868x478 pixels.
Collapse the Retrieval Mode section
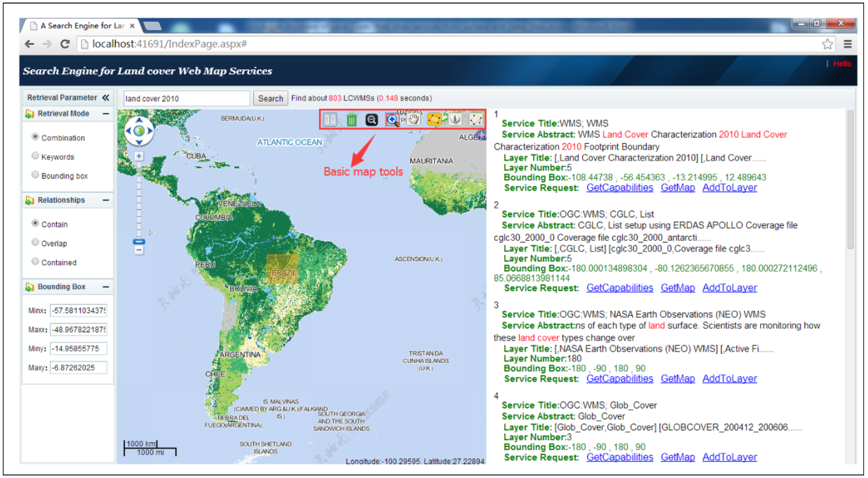pyautogui.click(x=106, y=114)
